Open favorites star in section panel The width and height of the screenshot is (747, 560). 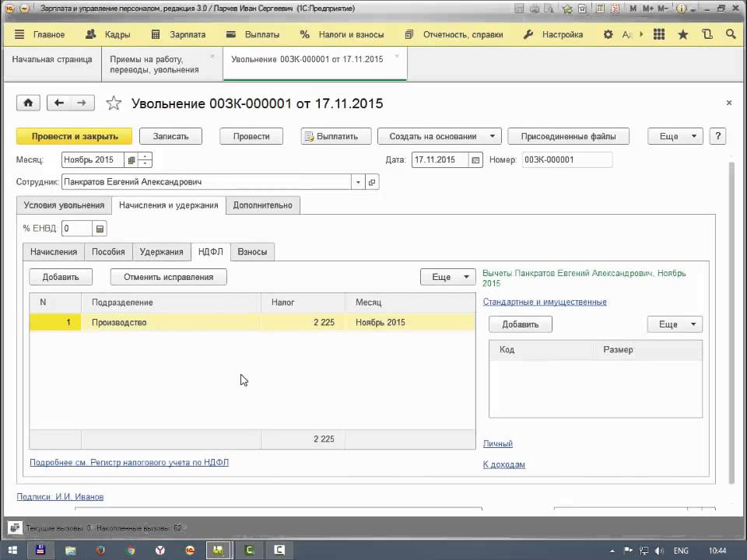682,34
